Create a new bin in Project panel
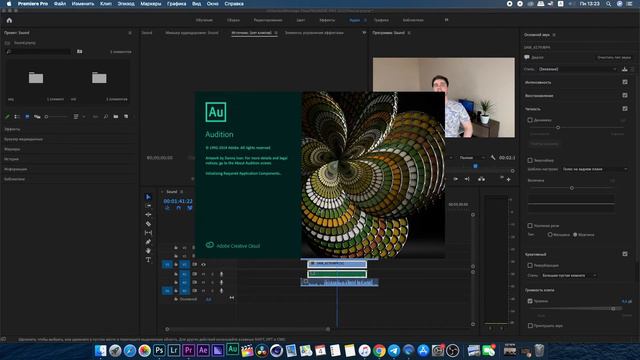Viewport: 640px width, 360px height. pos(116,117)
